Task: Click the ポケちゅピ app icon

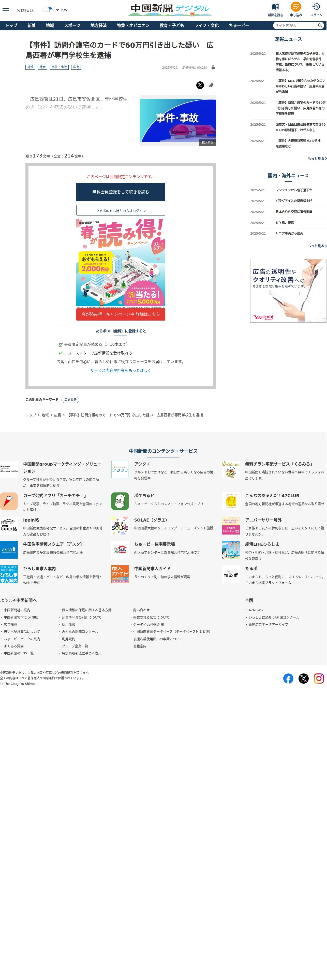Action: (x=120, y=501)
